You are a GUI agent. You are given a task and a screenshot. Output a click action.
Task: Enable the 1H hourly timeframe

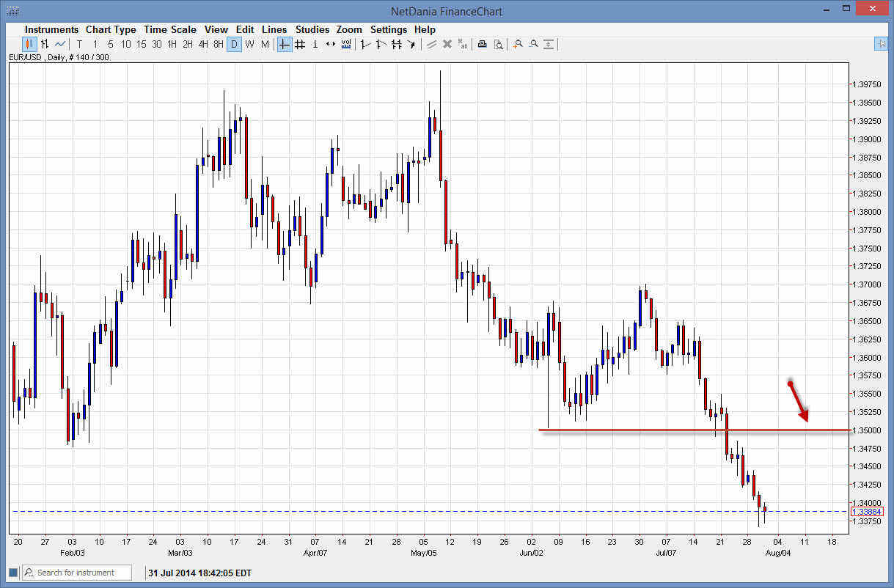171,44
